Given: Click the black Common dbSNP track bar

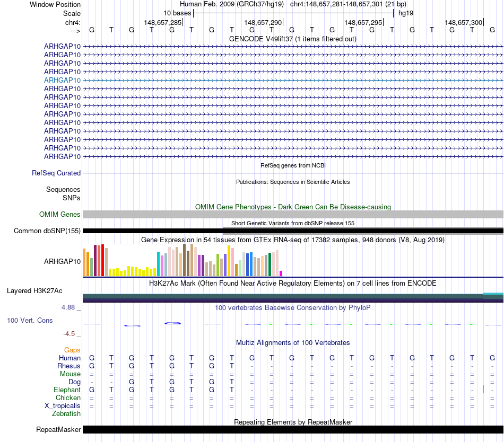Looking at the screenshot, I should point(293,231).
